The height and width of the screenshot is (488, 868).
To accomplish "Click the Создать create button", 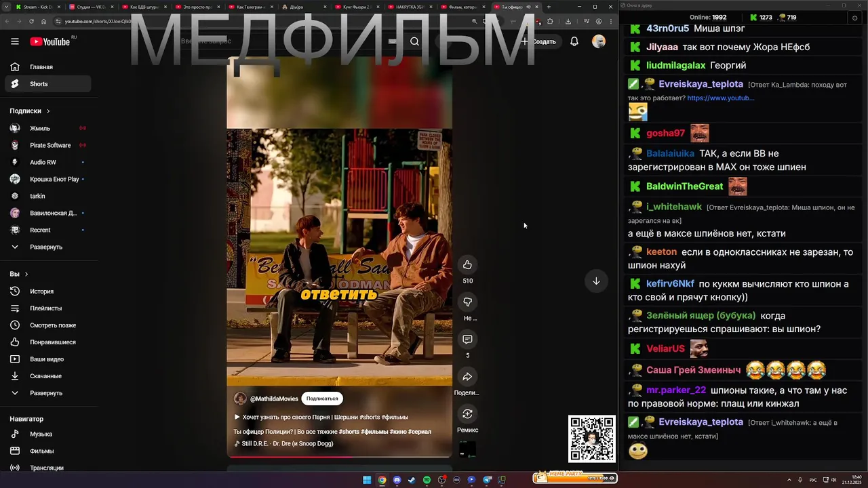I will [x=539, y=41].
